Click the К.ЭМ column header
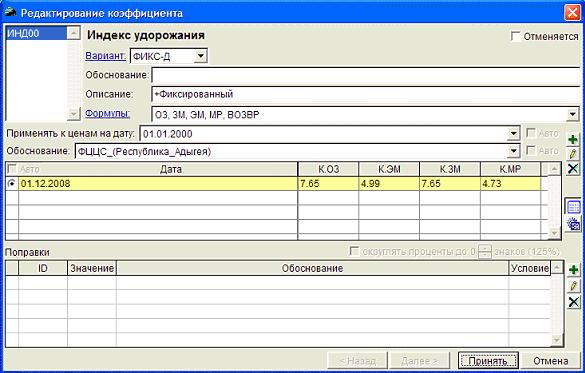 tap(389, 169)
